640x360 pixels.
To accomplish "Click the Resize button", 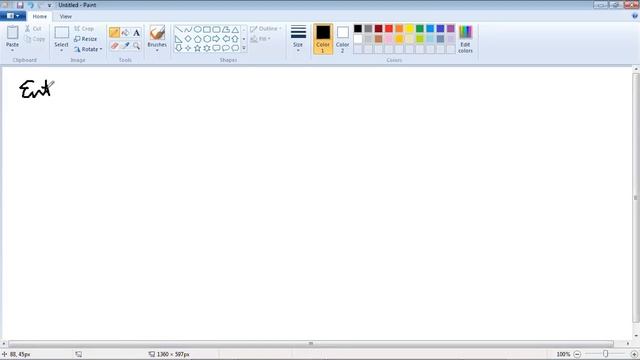I will pos(86,39).
